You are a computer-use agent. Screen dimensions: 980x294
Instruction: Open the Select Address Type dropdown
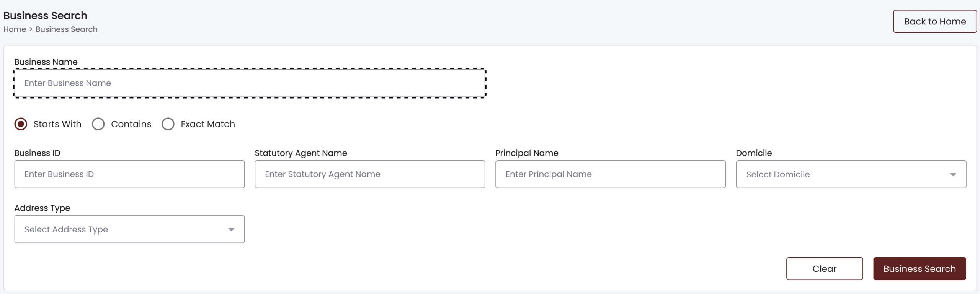click(x=122, y=229)
